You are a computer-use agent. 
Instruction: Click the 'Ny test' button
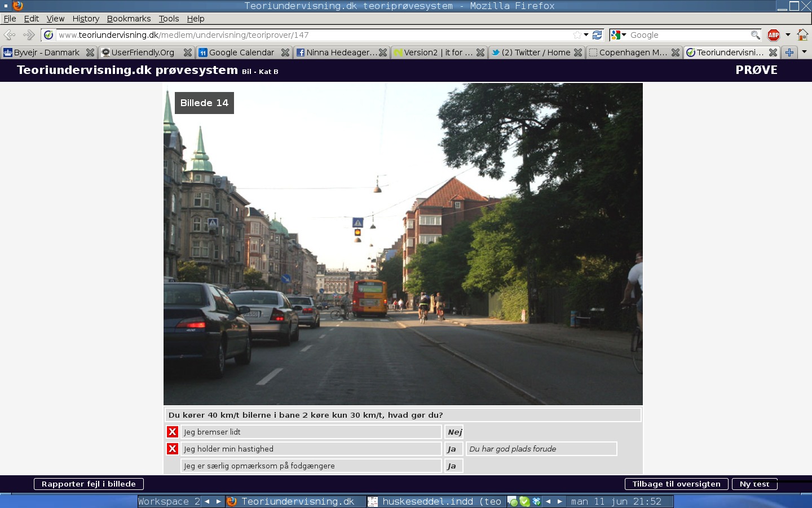754,484
